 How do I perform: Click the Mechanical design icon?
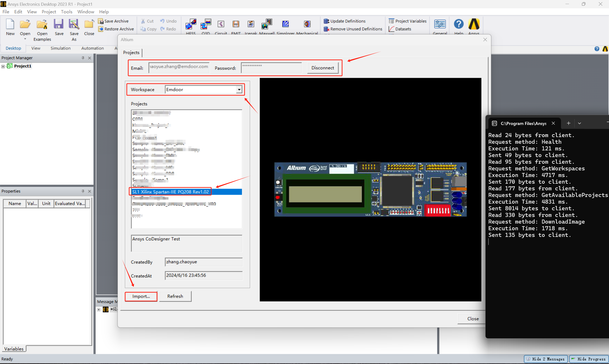click(307, 24)
